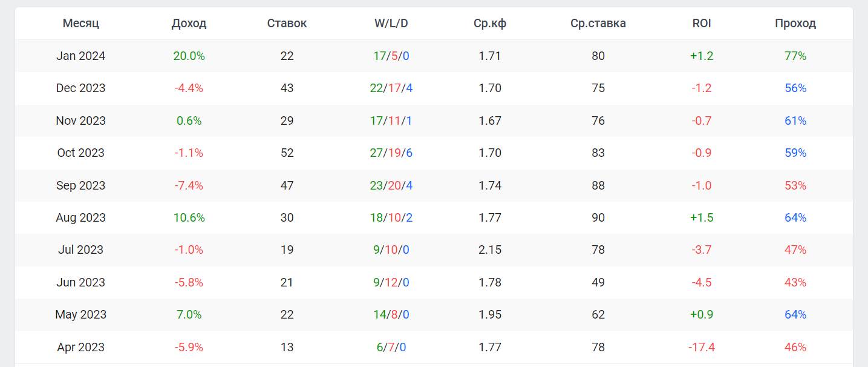Sort by the Доход column header
Screen dimensions: 868x367
(x=189, y=24)
